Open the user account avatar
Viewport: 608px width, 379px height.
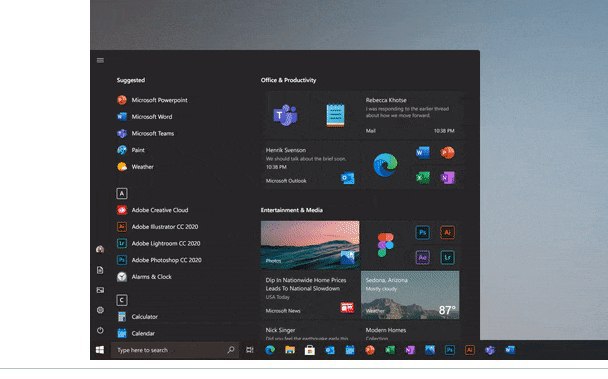(100, 249)
